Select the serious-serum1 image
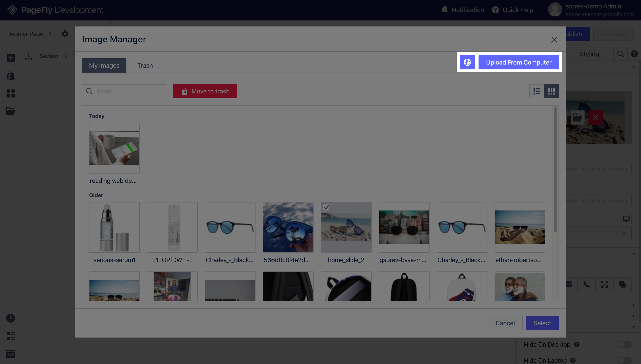 tap(114, 227)
